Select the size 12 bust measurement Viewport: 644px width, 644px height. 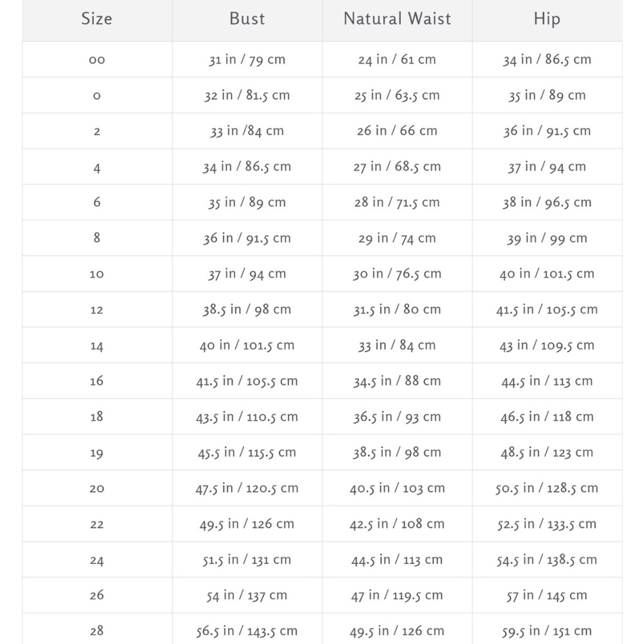click(247, 310)
